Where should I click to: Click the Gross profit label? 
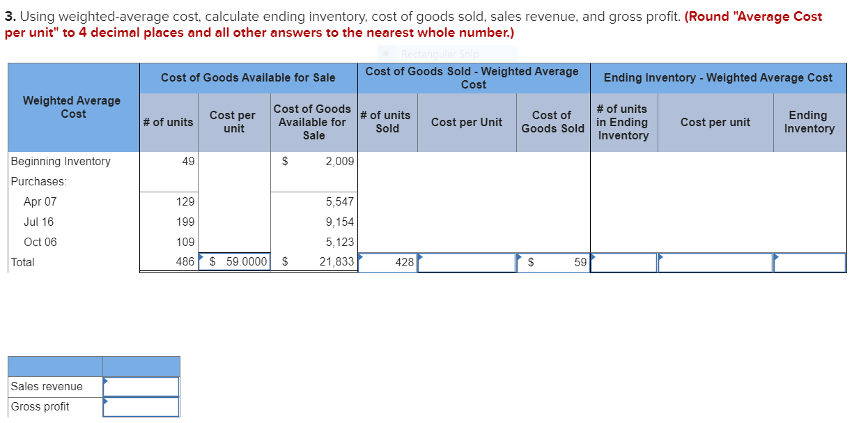40,407
